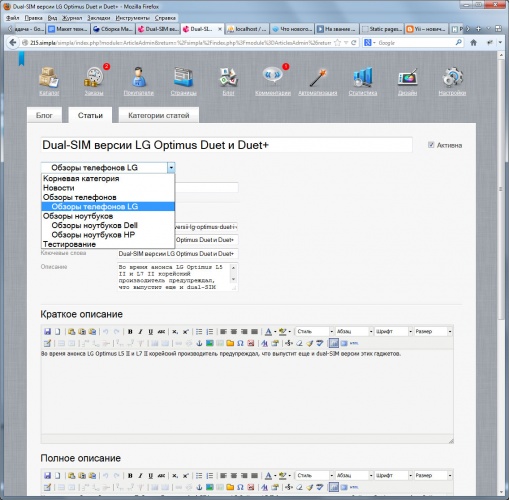Image resolution: width=509 pixels, height=500 pixels.
Task: Click Superscript in Краткое описание editor
Action: pos(186,331)
